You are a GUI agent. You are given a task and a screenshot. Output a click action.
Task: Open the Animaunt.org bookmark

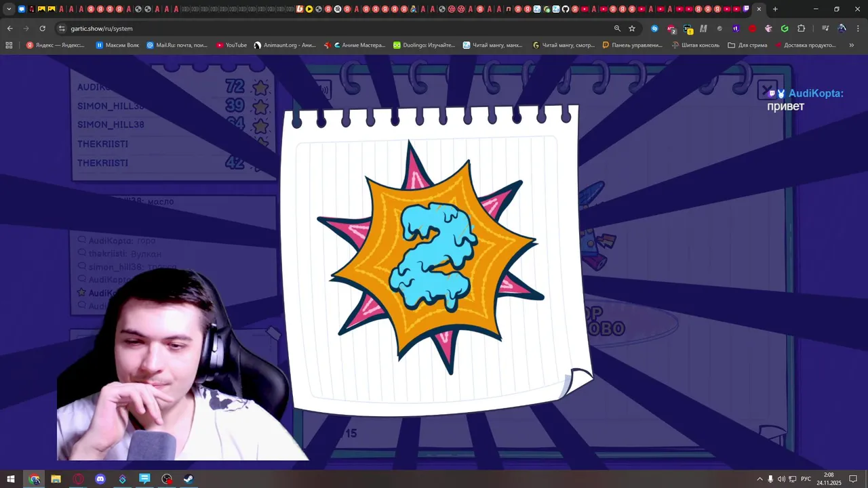pyautogui.click(x=285, y=45)
